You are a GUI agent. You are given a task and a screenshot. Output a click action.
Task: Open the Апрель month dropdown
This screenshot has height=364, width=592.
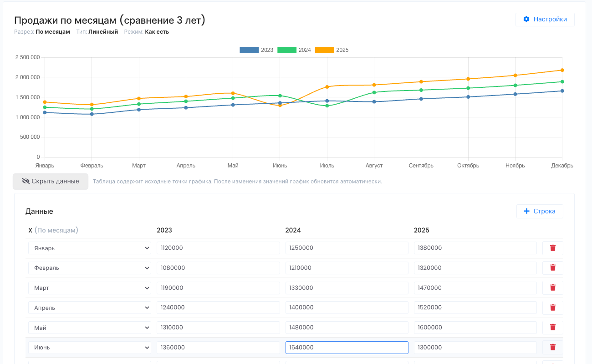[90, 308]
